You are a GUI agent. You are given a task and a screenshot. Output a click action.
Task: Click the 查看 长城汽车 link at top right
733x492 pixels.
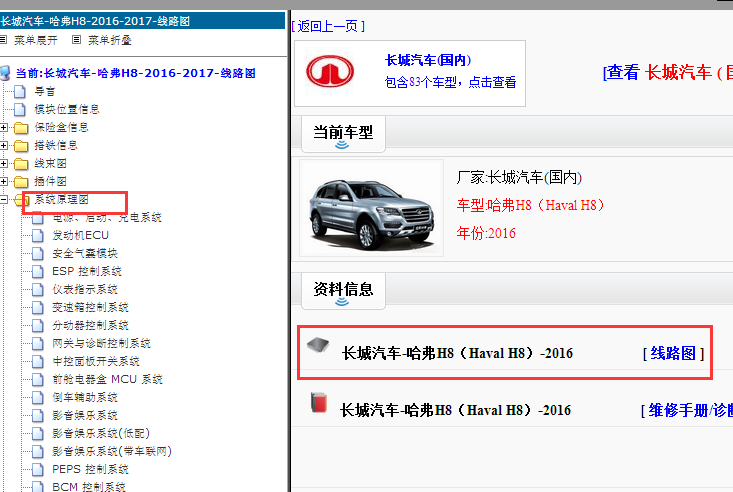(668, 72)
